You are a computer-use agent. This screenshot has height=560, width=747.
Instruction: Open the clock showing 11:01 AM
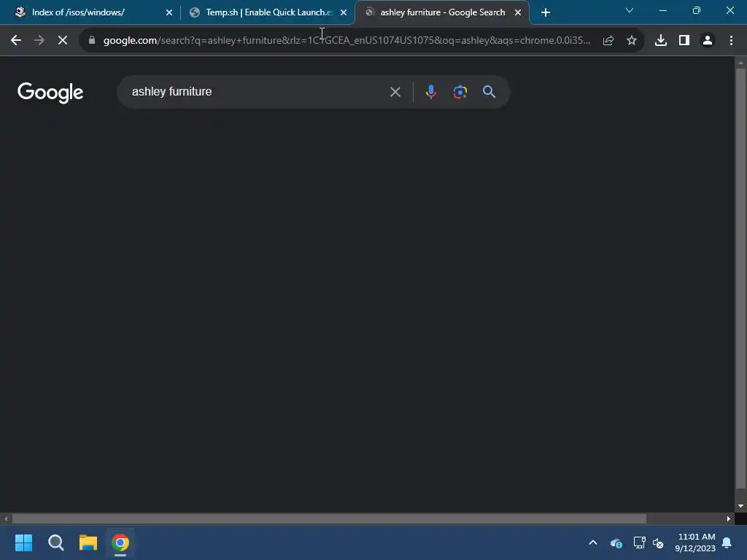695,542
